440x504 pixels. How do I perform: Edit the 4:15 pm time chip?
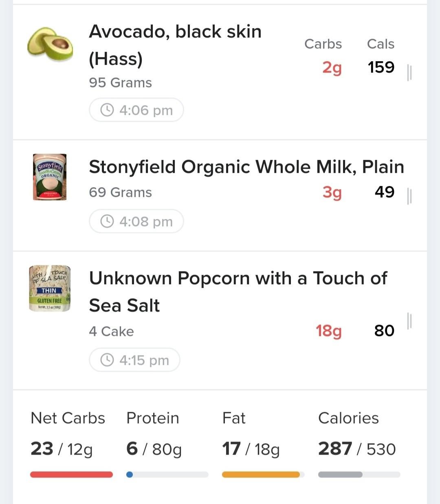click(134, 360)
